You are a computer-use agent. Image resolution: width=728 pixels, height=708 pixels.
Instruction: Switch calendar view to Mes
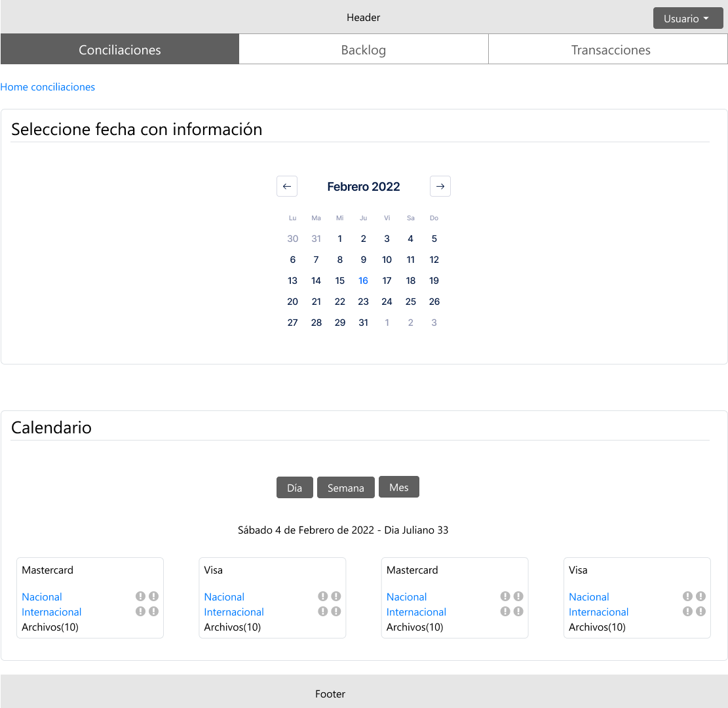point(398,487)
